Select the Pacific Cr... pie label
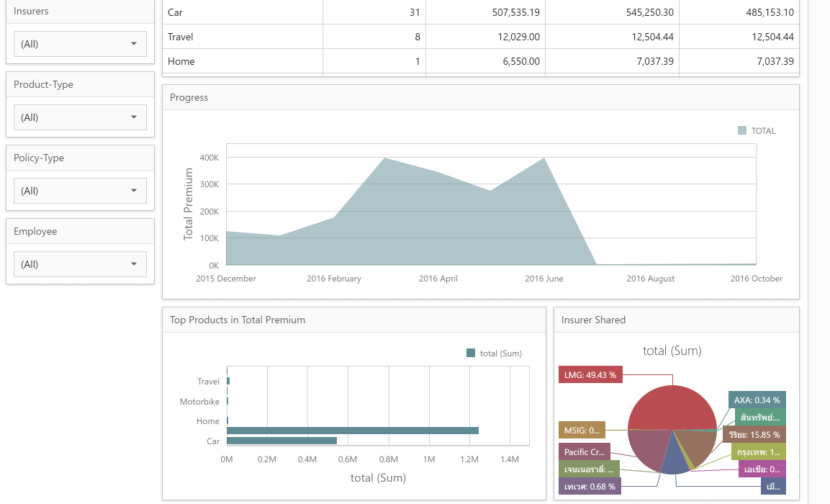This screenshot has width=830, height=504. click(584, 452)
